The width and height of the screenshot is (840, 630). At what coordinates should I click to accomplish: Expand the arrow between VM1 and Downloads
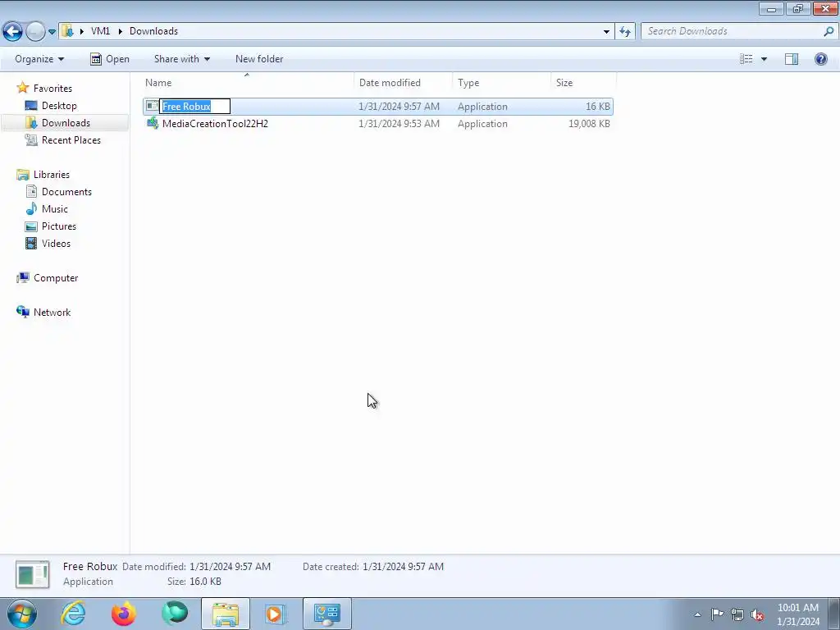click(x=120, y=31)
